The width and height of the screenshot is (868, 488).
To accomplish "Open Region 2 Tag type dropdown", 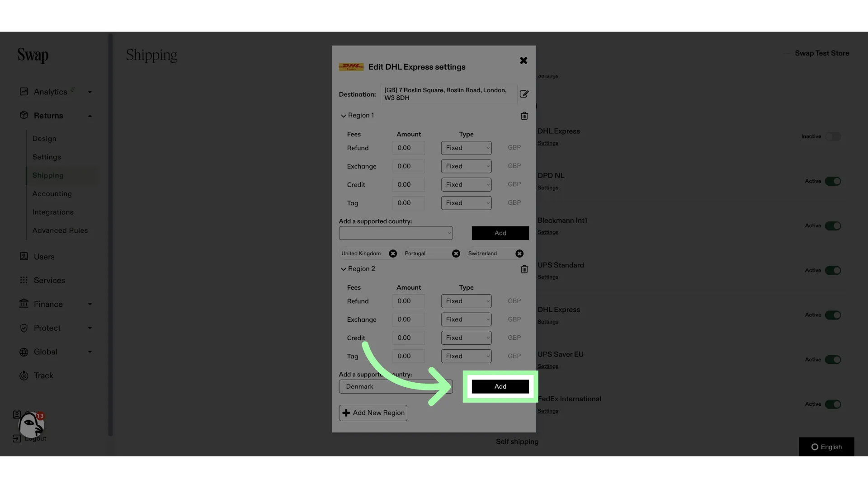I will (466, 356).
